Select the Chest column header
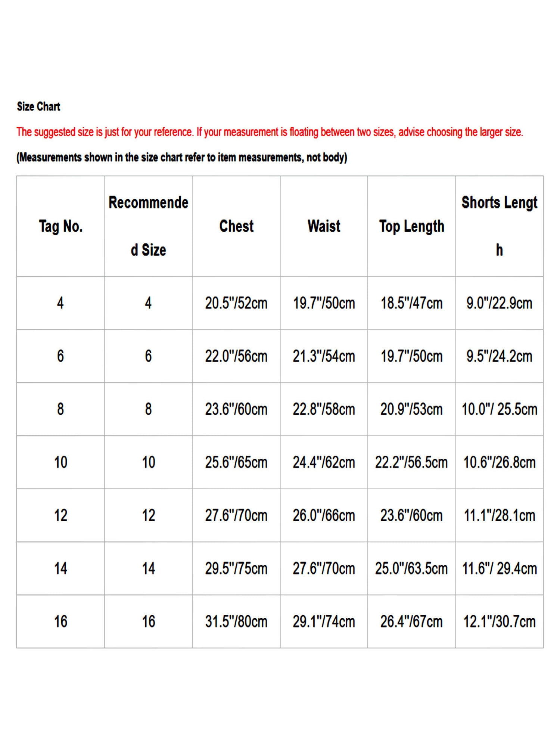Viewport: 560px width, 747px height. tap(236, 226)
